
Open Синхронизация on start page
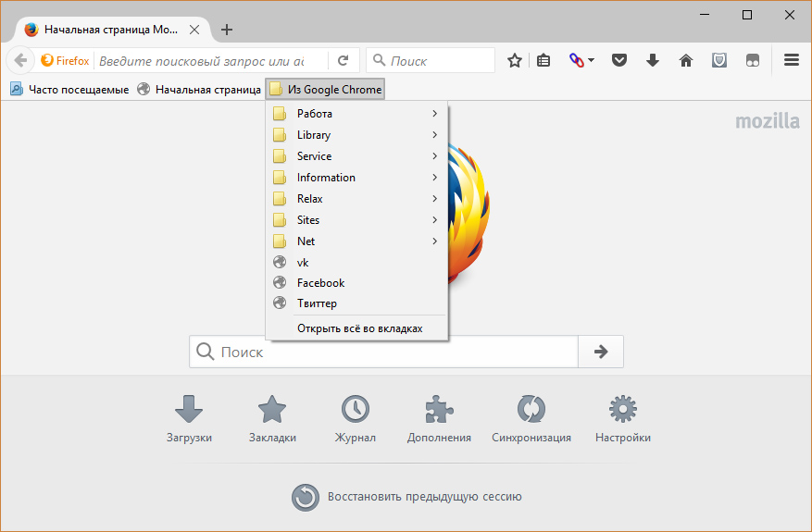pos(531,419)
